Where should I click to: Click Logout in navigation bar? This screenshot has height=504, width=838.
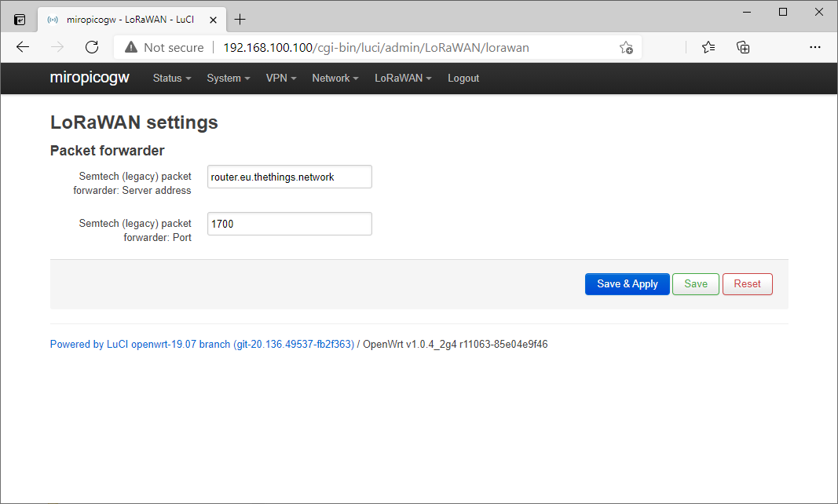[463, 79]
